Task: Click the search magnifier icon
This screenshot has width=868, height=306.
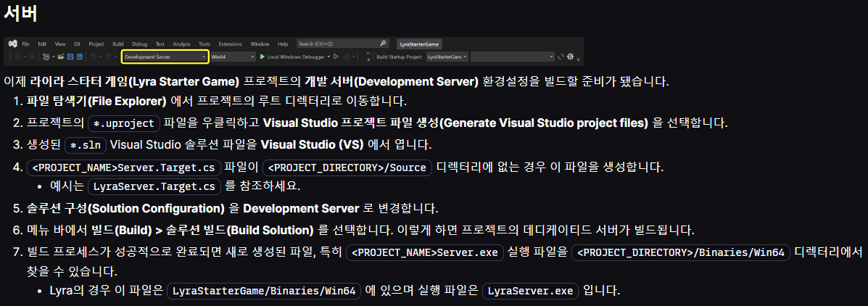Action: coord(383,44)
